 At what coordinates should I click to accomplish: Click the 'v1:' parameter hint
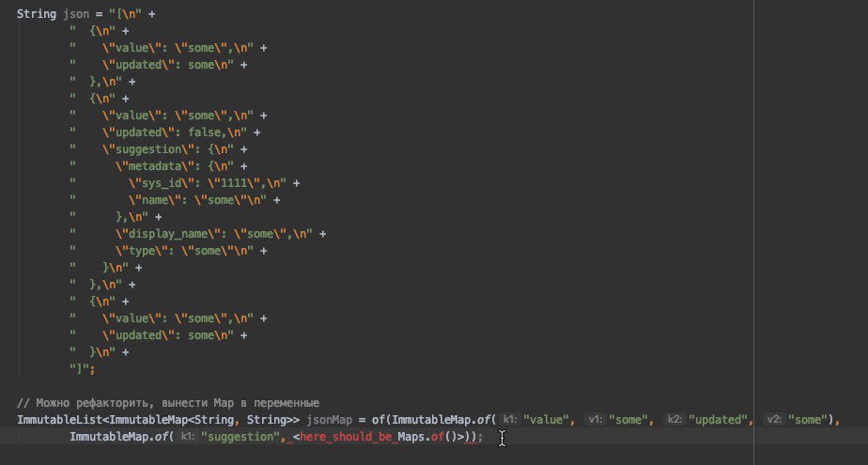click(595, 420)
